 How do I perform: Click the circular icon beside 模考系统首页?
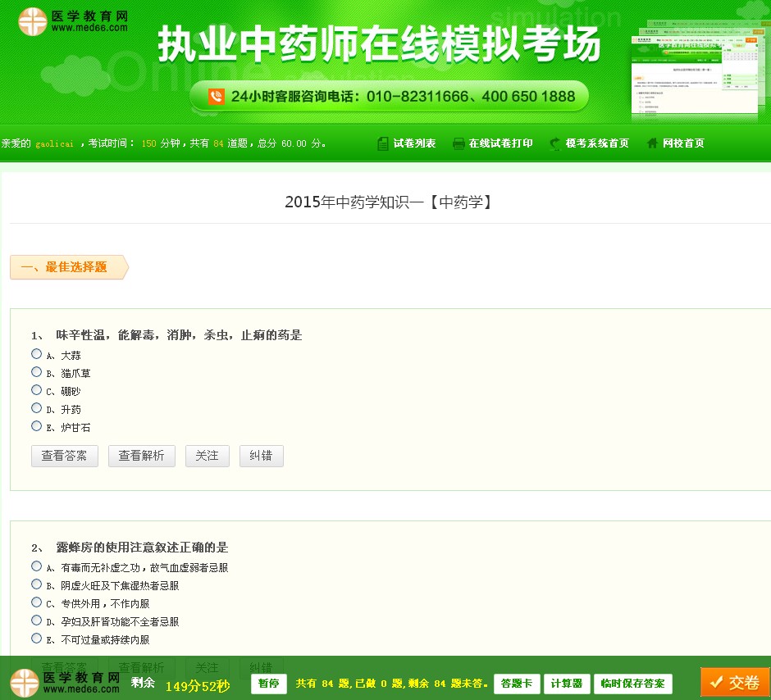tap(554, 143)
